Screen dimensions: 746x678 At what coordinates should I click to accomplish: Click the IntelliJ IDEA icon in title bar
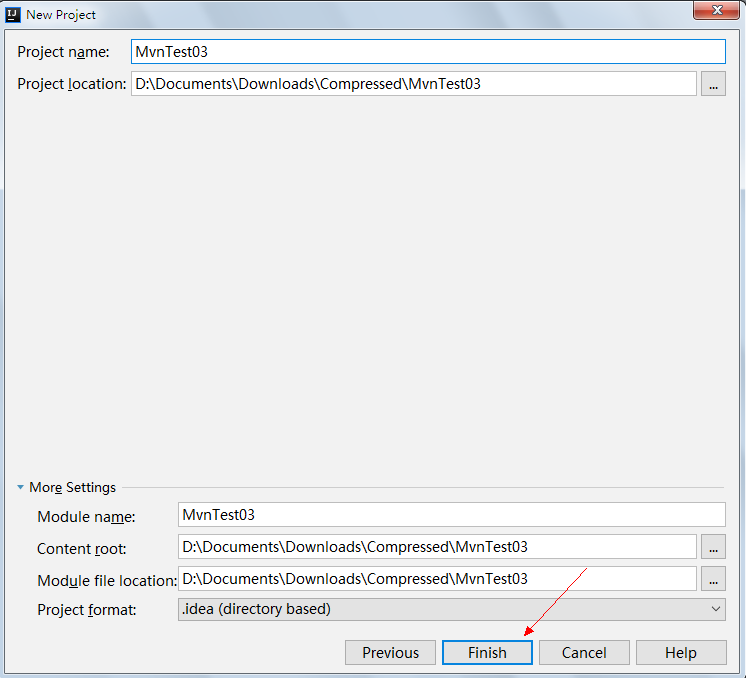(x=13, y=15)
